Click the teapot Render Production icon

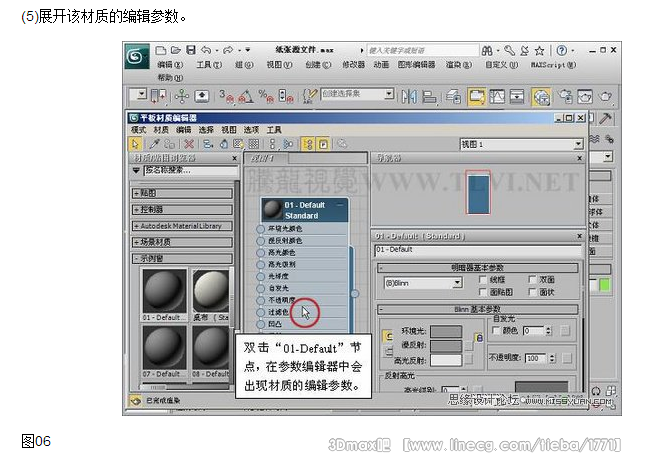tap(606, 97)
